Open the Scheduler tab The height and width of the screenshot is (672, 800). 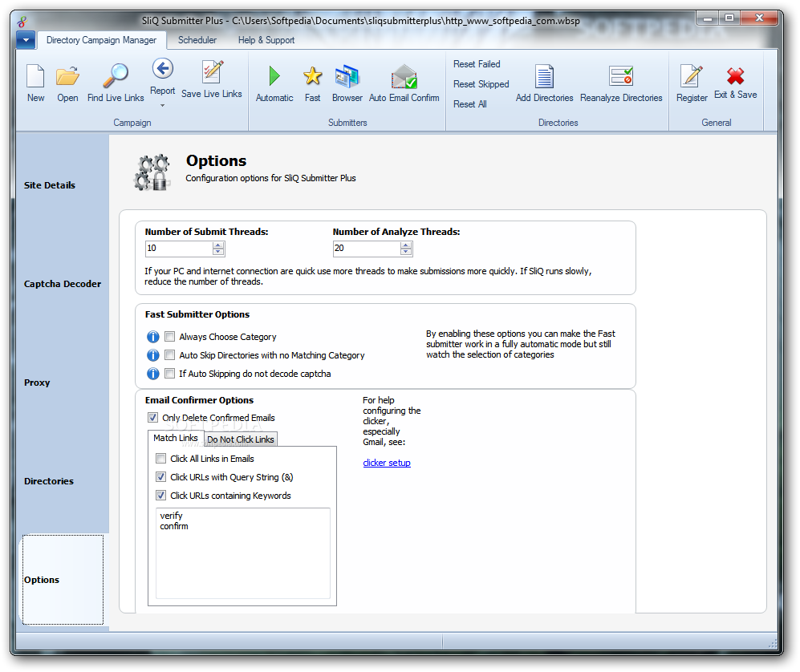point(197,40)
